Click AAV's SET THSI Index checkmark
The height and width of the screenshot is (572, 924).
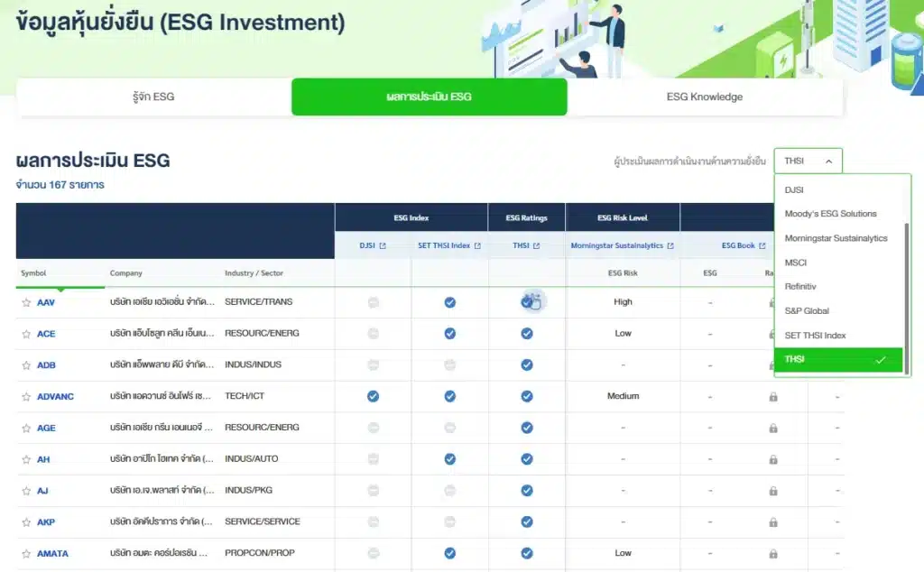449,302
